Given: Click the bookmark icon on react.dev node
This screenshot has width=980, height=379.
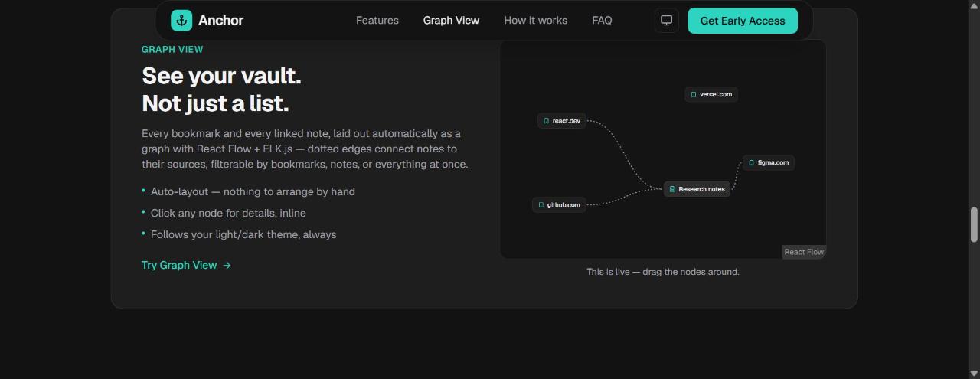Looking at the screenshot, I should (x=547, y=121).
